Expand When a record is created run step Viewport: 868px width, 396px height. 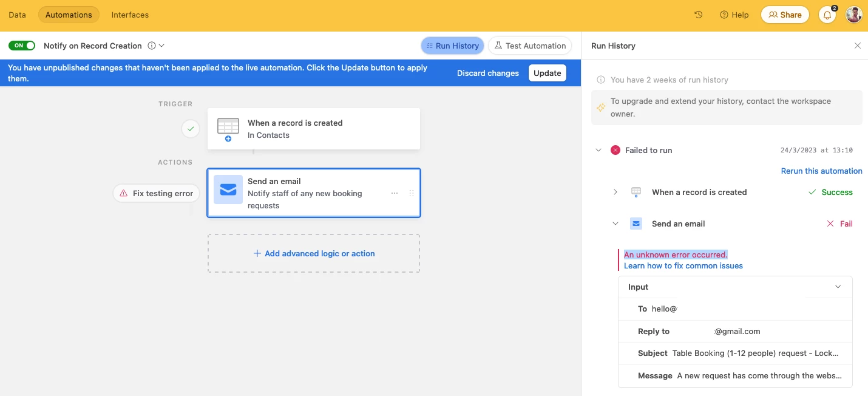coord(615,192)
